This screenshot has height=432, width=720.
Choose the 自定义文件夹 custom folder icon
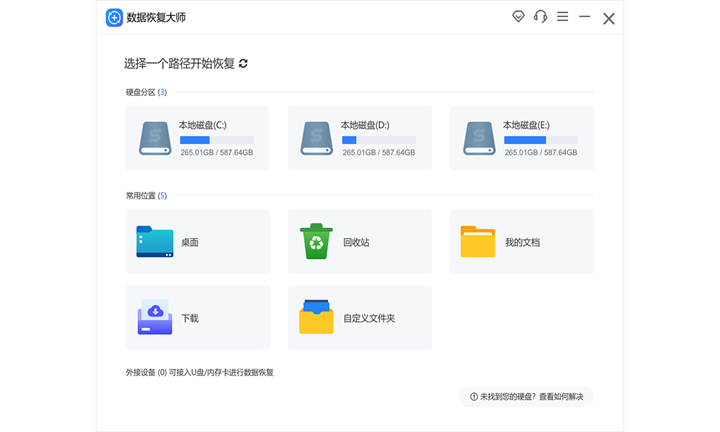[x=316, y=317]
